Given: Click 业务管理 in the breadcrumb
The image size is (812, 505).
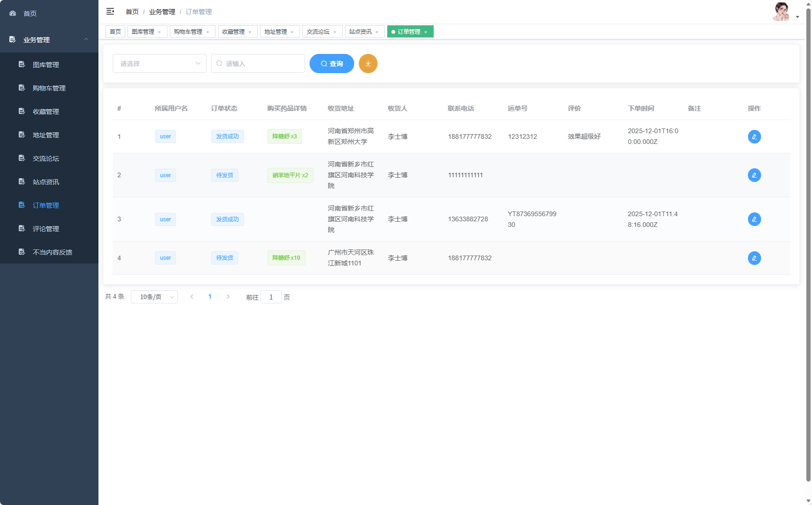Looking at the screenshot, I should 162,12.
